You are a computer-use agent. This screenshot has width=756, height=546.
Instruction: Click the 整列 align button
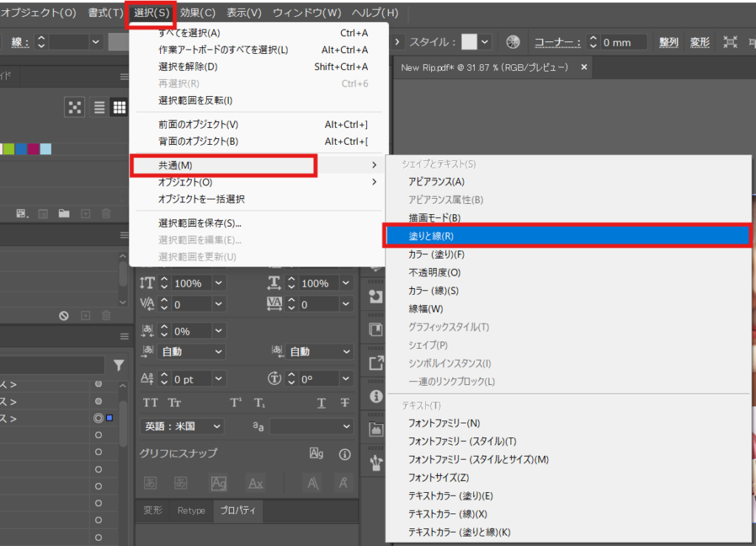(x=669, y=42)
